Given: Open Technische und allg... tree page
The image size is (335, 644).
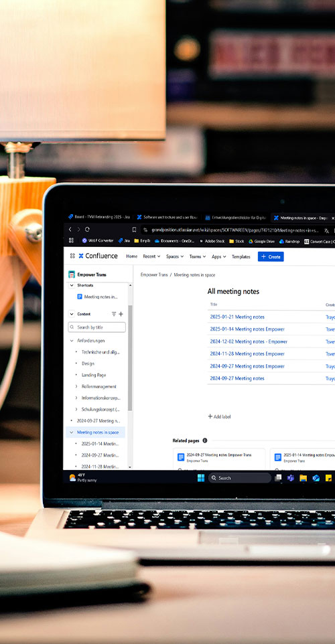Looking at the screenshot, I should (100, 352).
